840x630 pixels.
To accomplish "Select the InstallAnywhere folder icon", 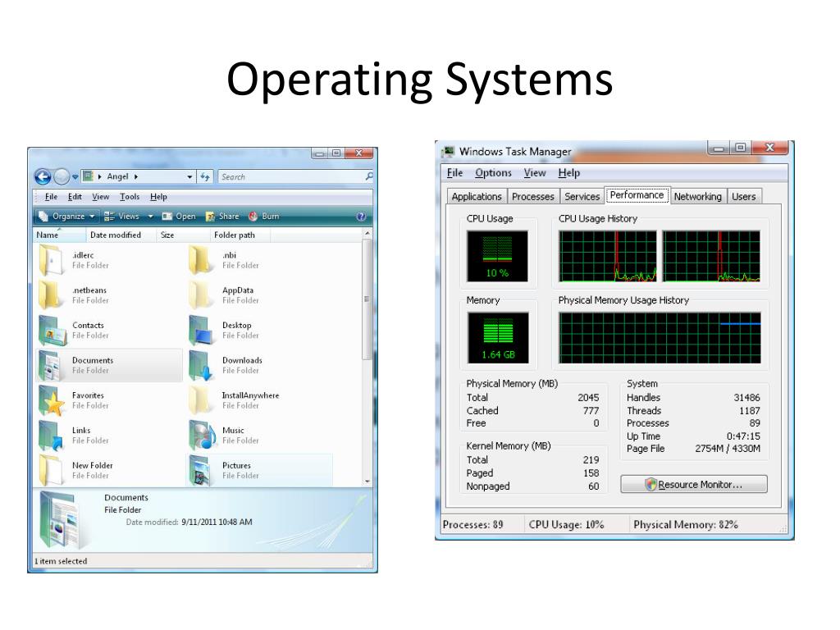I will 200,400.
